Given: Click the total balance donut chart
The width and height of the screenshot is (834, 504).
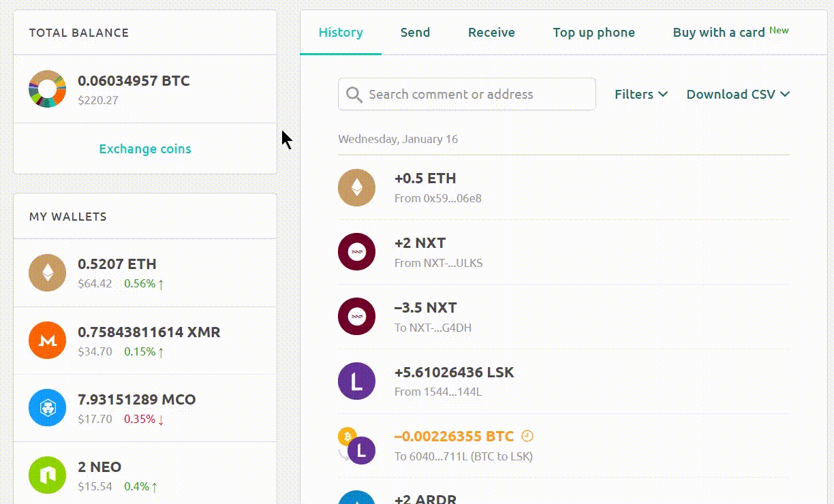Looking at the screenshot, I should pos(46,89).
